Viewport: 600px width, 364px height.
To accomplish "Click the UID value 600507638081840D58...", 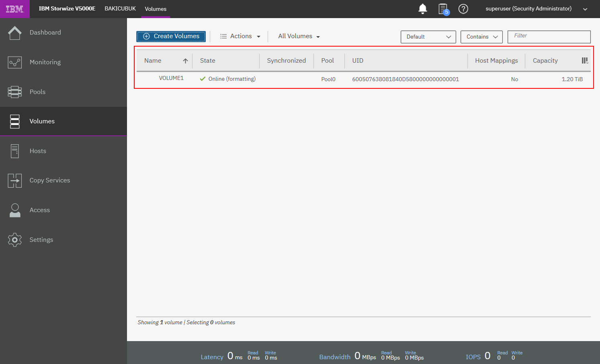I will pyautogui.click(x=405, y=79).
